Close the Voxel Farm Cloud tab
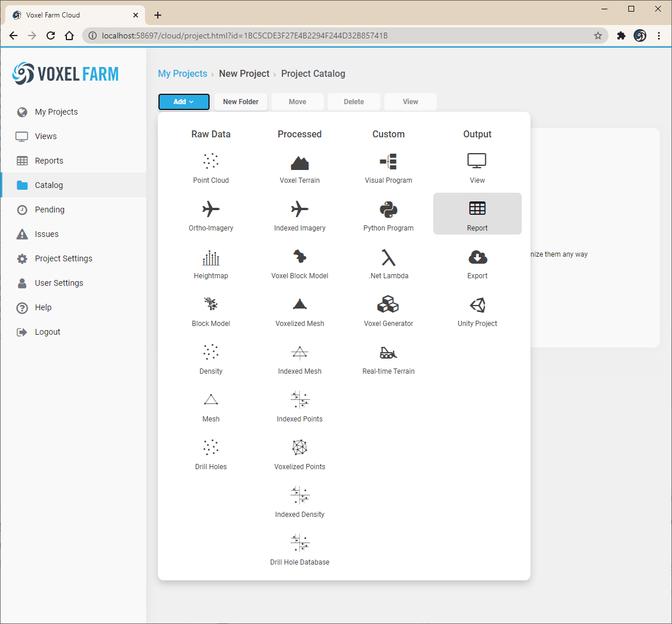This screenshot has width=672, height=624. 136,15
